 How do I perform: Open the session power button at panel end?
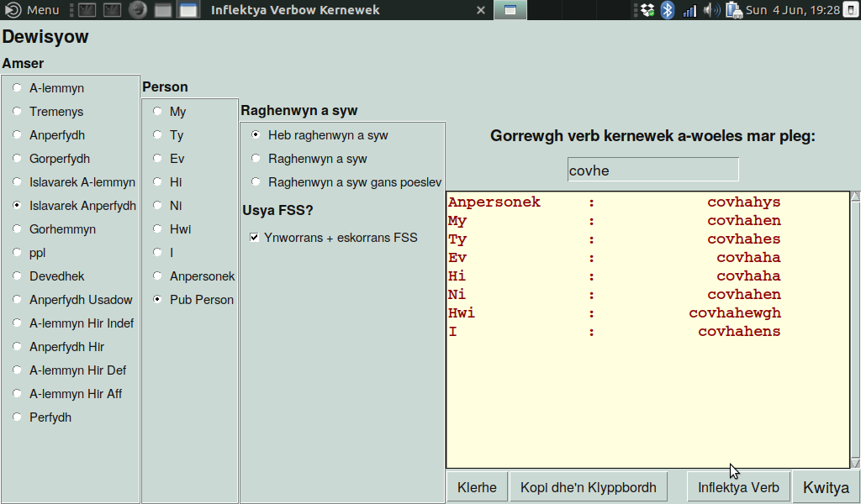(x=851, y=10)
